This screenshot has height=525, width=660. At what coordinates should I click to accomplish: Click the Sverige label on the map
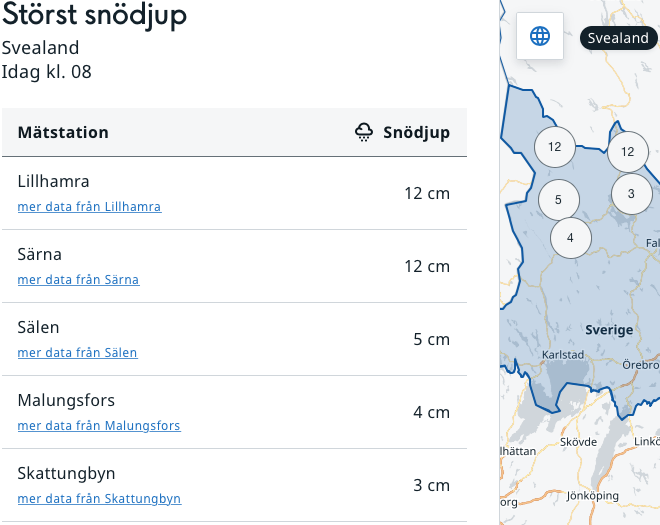[x=609, y=330]
